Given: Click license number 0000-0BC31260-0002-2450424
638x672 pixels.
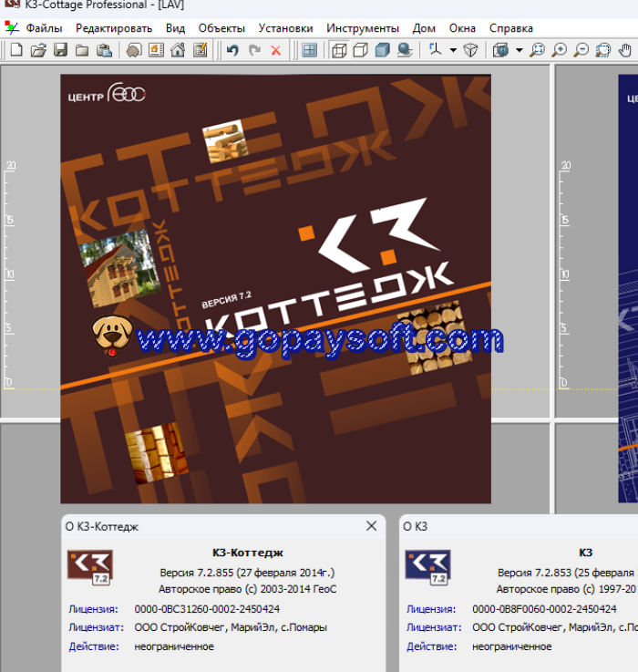Looking at the screenshot, I should 207,609.
